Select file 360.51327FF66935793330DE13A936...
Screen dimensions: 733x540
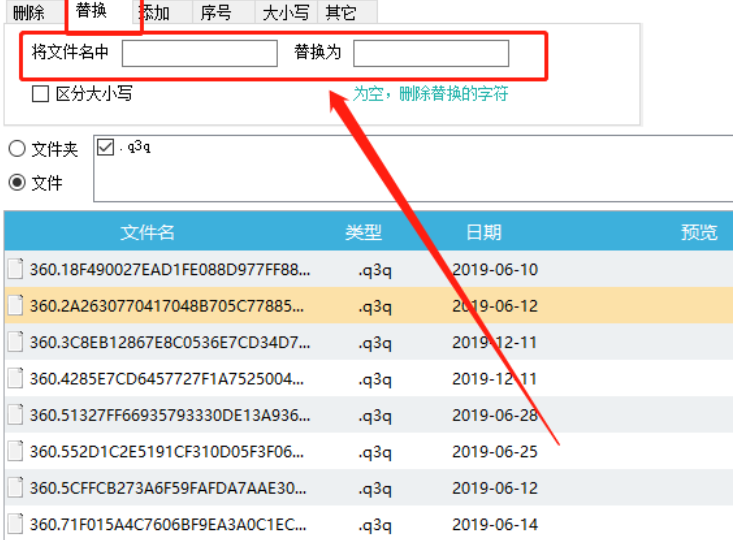point(170,415)
